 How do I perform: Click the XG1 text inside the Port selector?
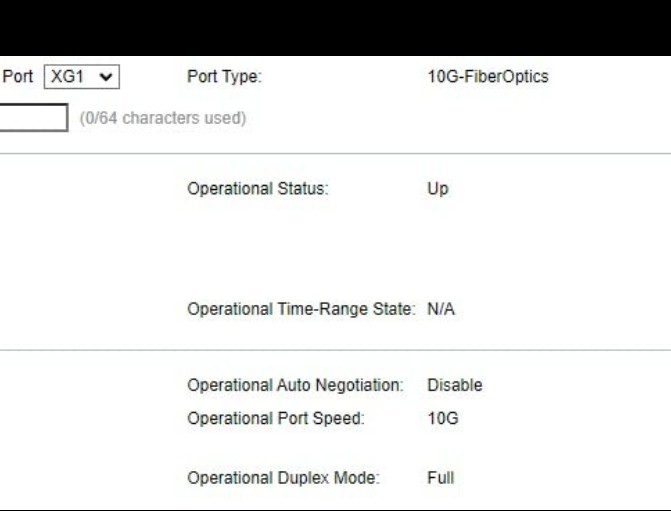click(x=67, y=77)
